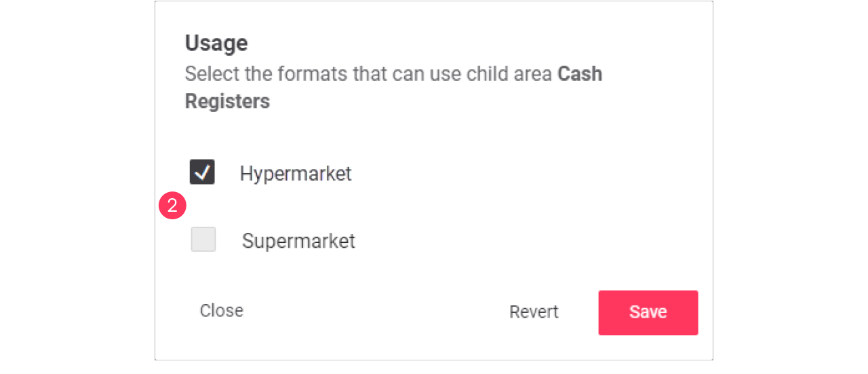Toggle the dark checked Hypermarket box
The width and height of the screenshot is (868, 374).
click(x=202, y=172)
